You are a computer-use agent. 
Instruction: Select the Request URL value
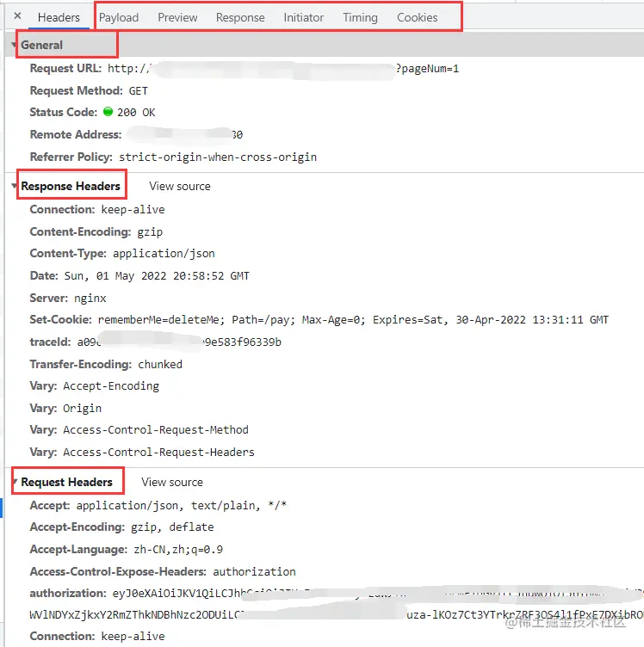(283, 69)
